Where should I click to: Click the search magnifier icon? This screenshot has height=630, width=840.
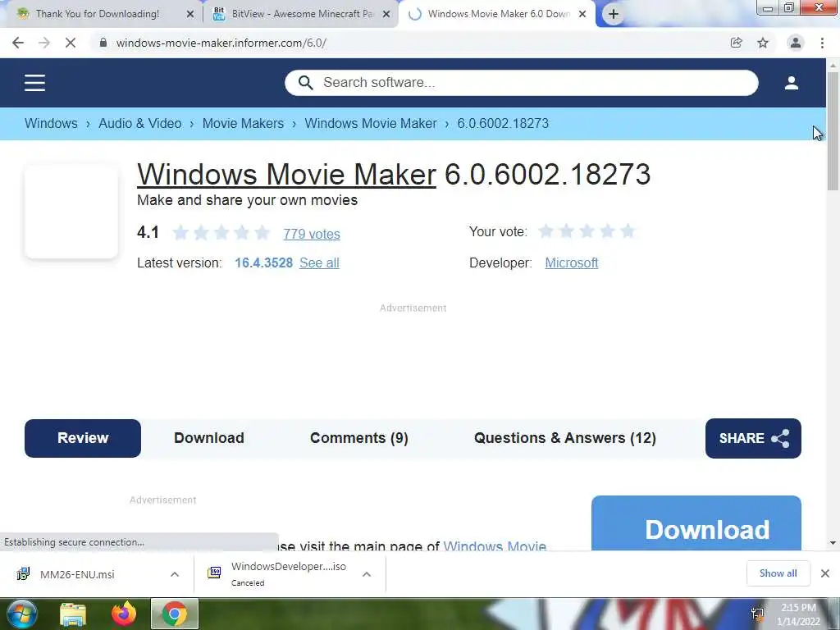coord(305,83)
